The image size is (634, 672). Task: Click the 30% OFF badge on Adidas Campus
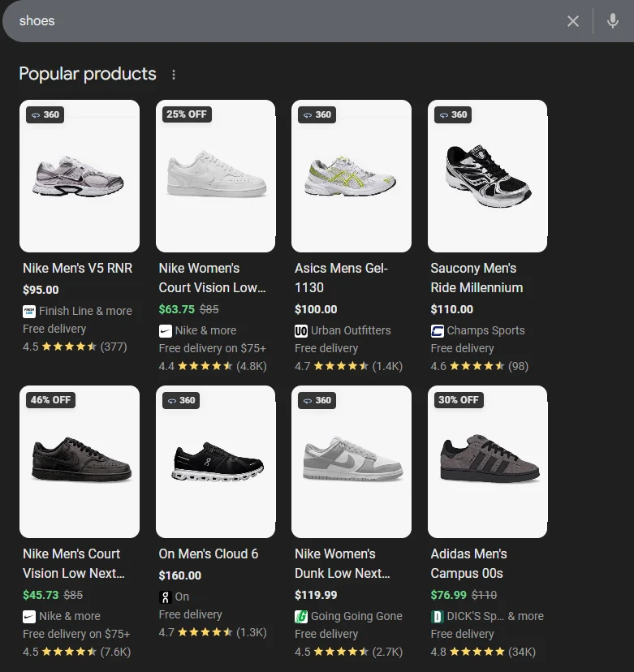pyautogui.click(x=459, y=400)
